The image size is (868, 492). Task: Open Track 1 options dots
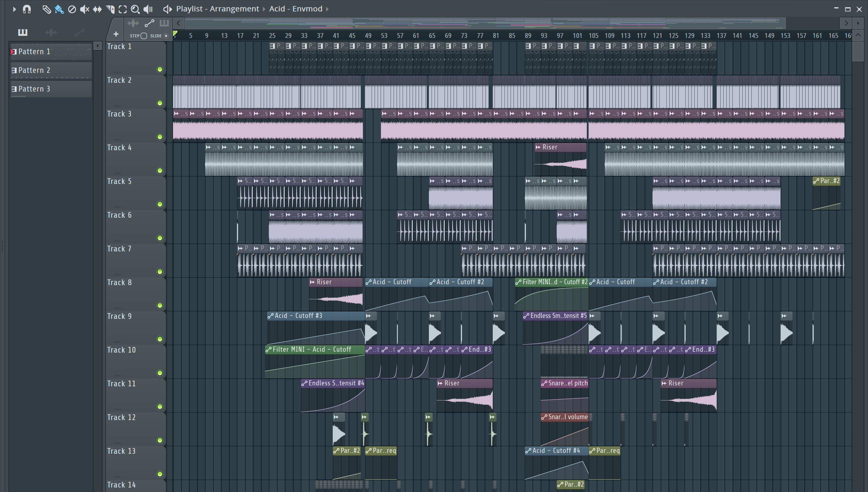[117, 72]
